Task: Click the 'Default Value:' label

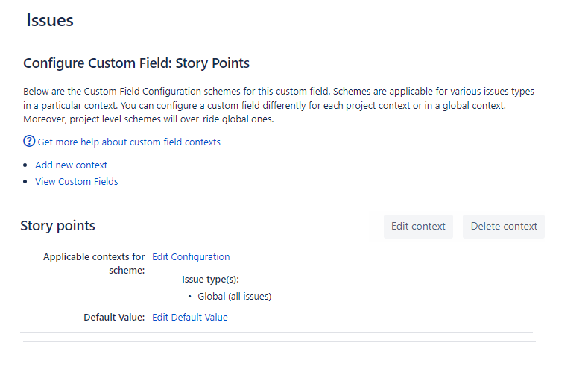Action: tap(114, 317)
